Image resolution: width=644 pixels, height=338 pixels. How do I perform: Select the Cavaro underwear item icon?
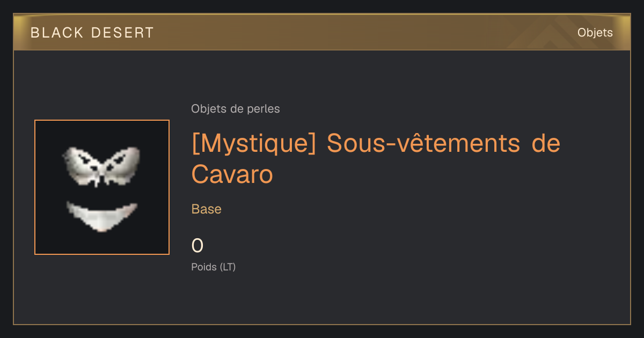[102, 187]
